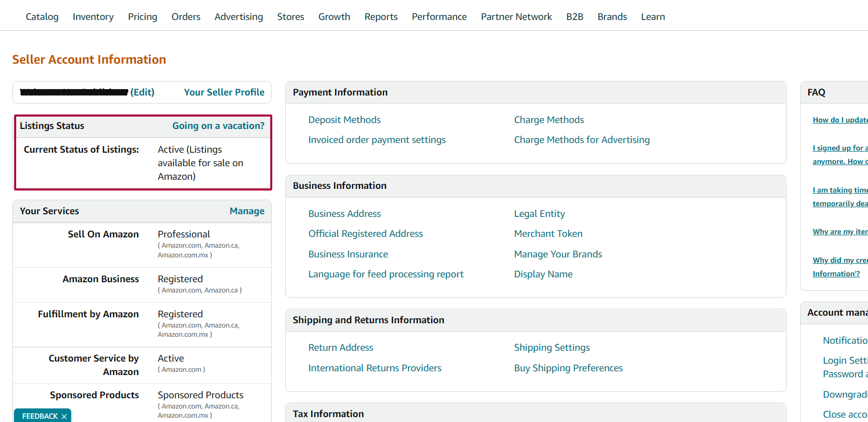
Task: Click the 'Sell On Amazon' service label
Action: point(104,234)
